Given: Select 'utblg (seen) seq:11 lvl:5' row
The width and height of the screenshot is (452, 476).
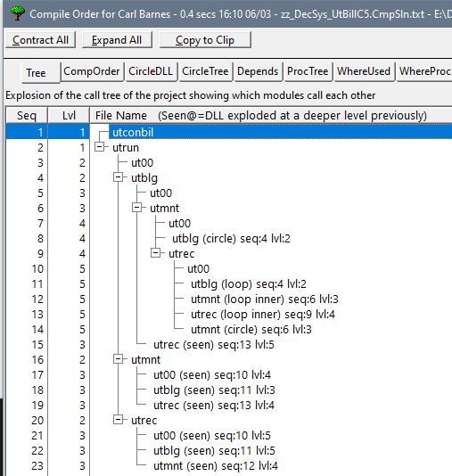Looking at the screenshot, I should [x=214, y=451].
